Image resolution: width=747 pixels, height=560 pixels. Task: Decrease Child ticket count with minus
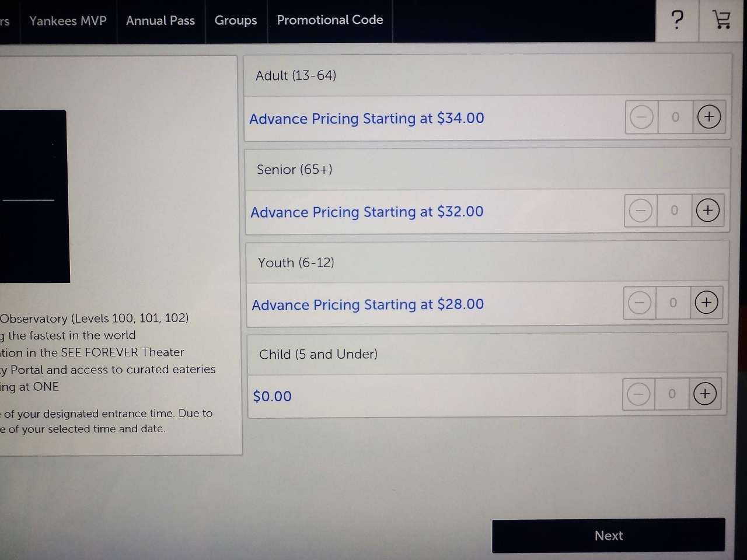pyautogui.click(x=638, y=394)
